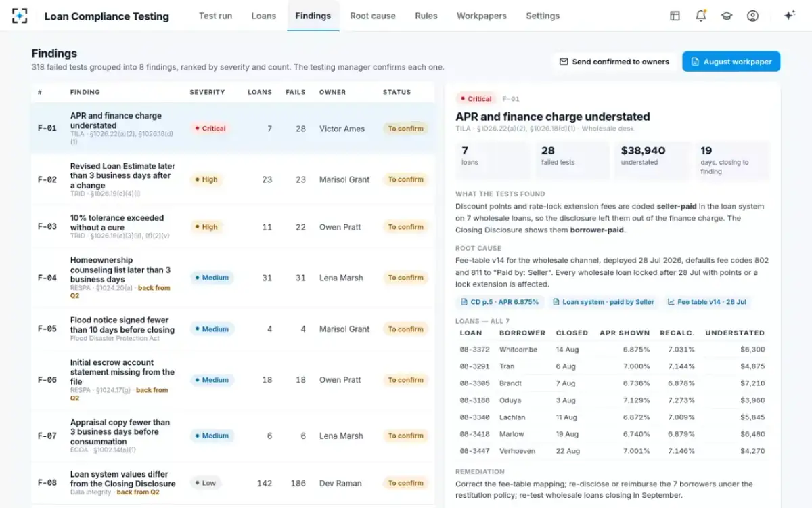Screen dimensions: 812x508
Task: Sort by the OWNER column header
Action: coord(332,92)
